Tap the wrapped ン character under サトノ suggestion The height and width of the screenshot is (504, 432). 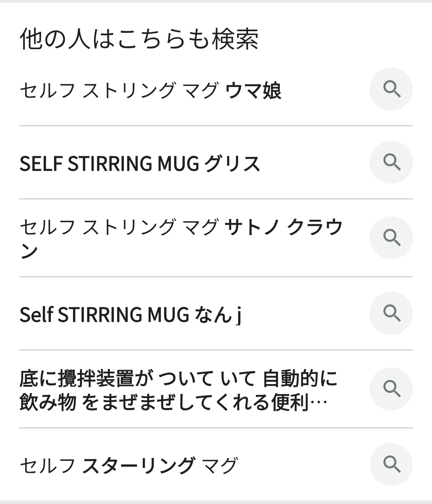29,251
